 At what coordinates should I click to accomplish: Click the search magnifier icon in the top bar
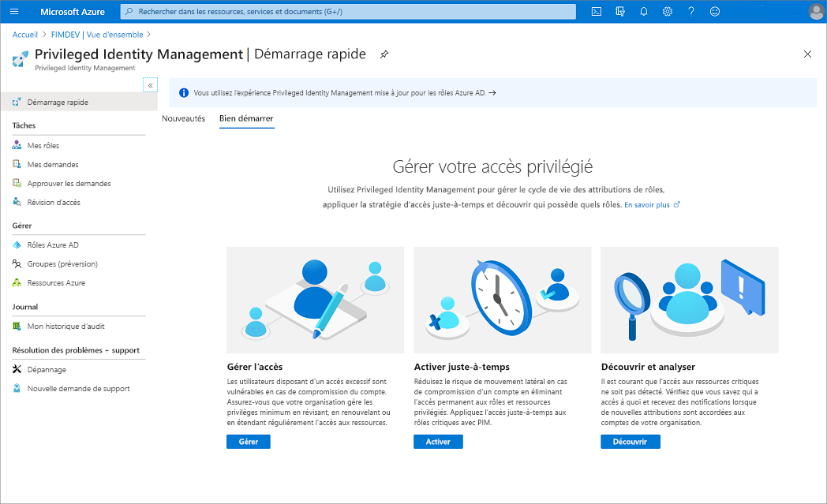tap(129, 12)
